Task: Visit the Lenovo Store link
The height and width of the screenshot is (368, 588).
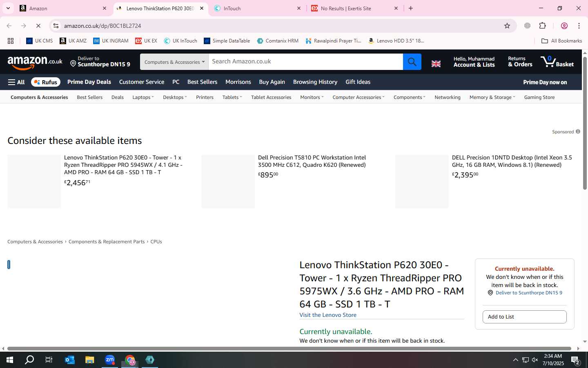Action: (328, 315)
